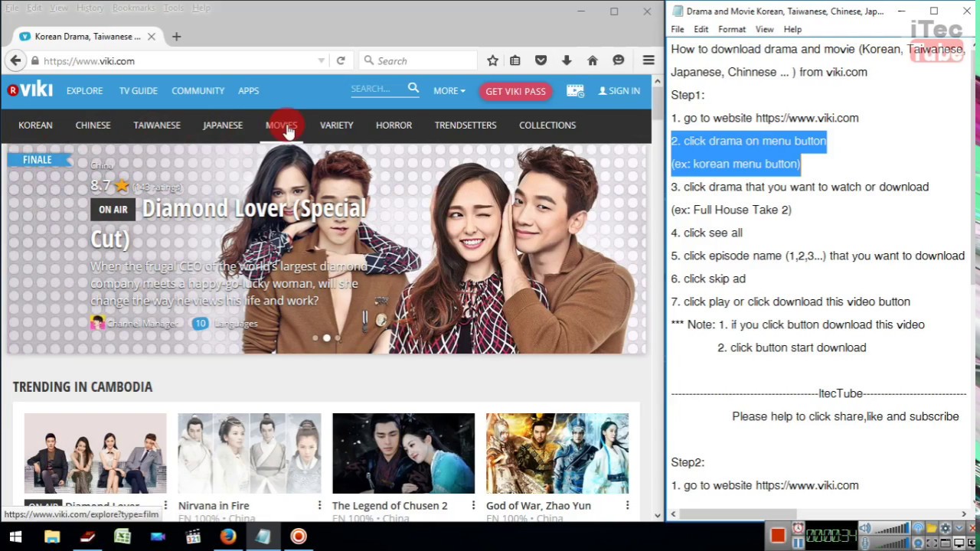980x551 pixels.
Task: Switch to Notepad in the taskbar
Action: [x=263, y=536]
